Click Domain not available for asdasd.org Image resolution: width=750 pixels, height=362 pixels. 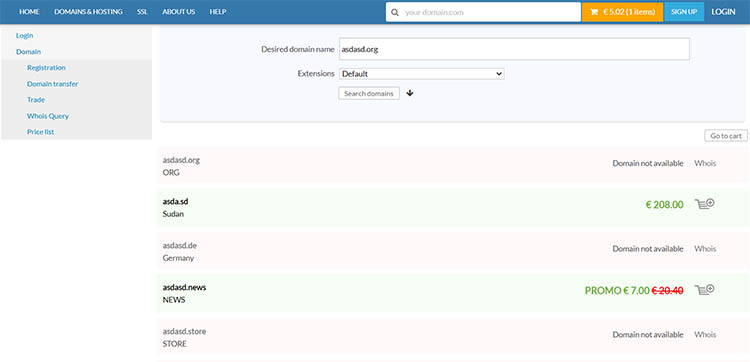tap(648, 164)
